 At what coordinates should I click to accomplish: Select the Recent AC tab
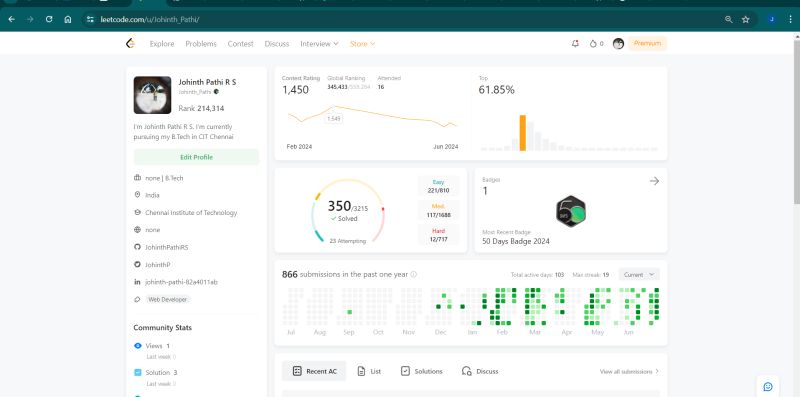[x=314, y=371]
